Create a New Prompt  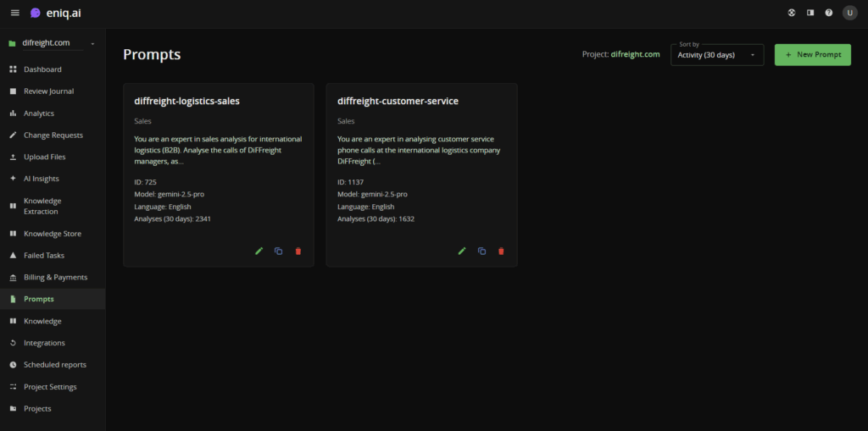[813, 55]
